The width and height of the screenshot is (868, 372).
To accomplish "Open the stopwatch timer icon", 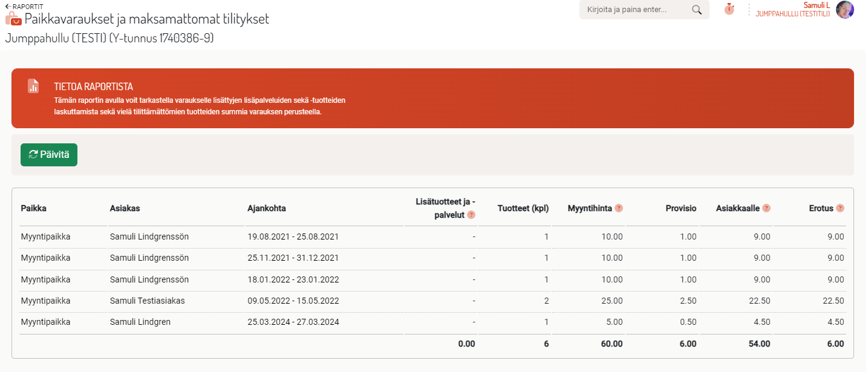I will [x=729, y=9].
